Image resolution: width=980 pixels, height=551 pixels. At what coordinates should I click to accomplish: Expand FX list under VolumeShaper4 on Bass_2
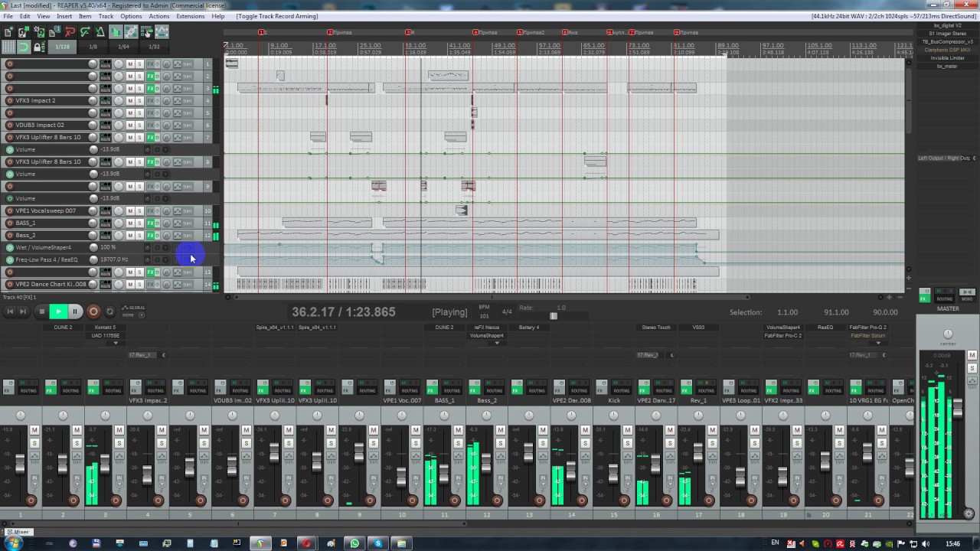[497, 343]
